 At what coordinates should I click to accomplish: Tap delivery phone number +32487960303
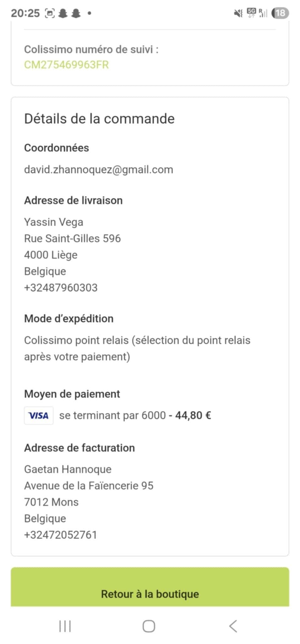tap(61, 288)
